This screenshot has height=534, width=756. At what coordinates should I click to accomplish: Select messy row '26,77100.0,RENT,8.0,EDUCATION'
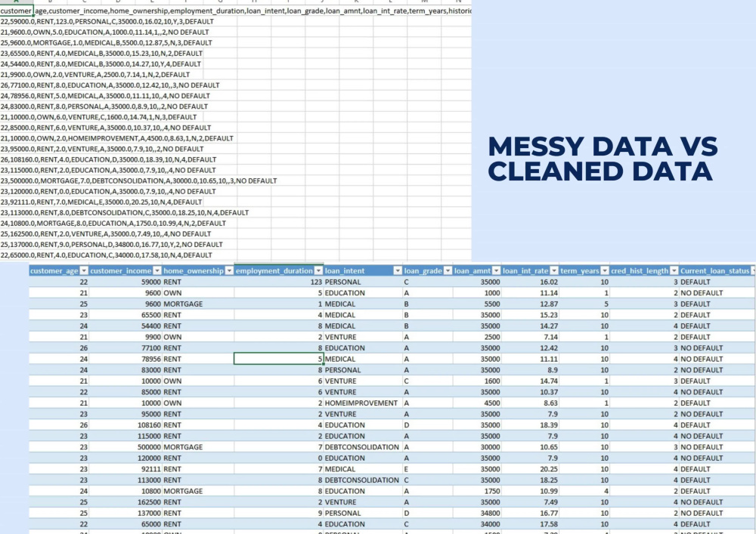(110, 85)
